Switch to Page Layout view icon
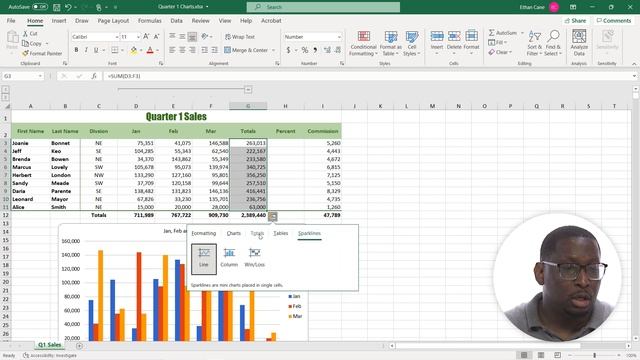 (541, 355)
